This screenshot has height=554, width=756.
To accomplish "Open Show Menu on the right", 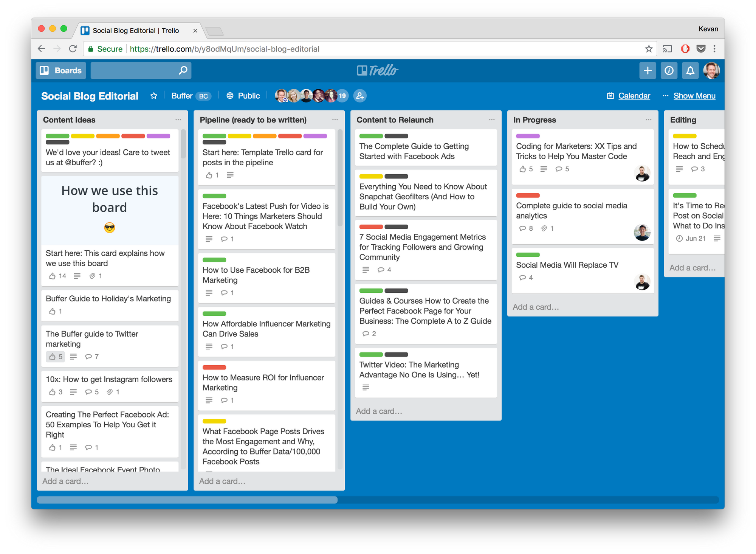I will 694,96.
